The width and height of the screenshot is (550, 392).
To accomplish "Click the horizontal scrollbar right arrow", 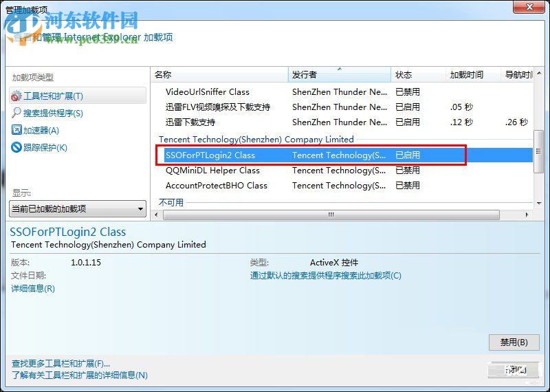I will point(527,215).
